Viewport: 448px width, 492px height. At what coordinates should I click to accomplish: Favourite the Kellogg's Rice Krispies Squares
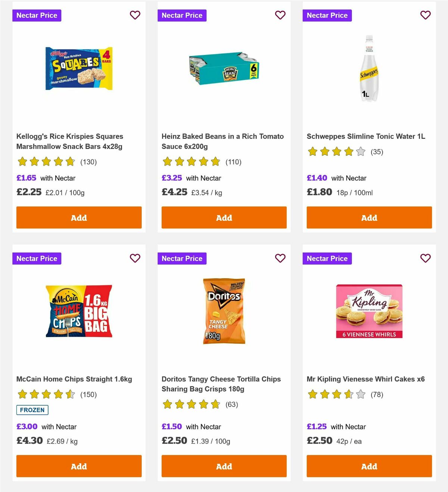click(135, 15)
